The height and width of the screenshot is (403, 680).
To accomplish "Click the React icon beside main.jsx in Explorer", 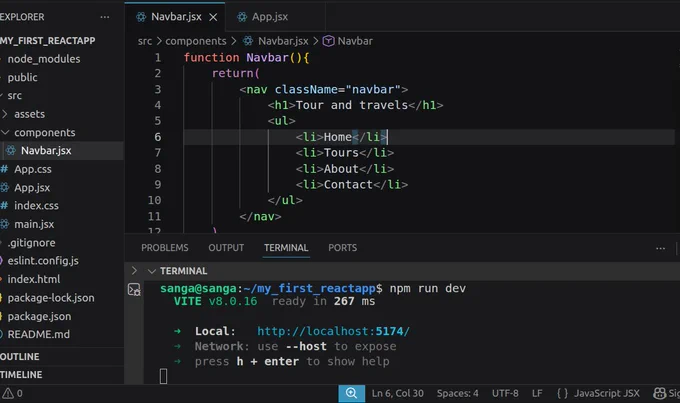I will coord(5,224).
